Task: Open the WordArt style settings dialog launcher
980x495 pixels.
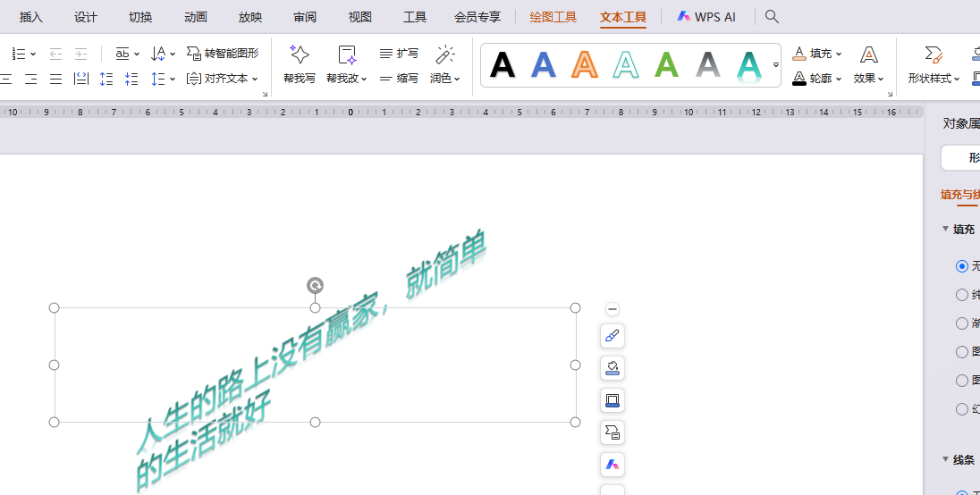Action: 890,94
